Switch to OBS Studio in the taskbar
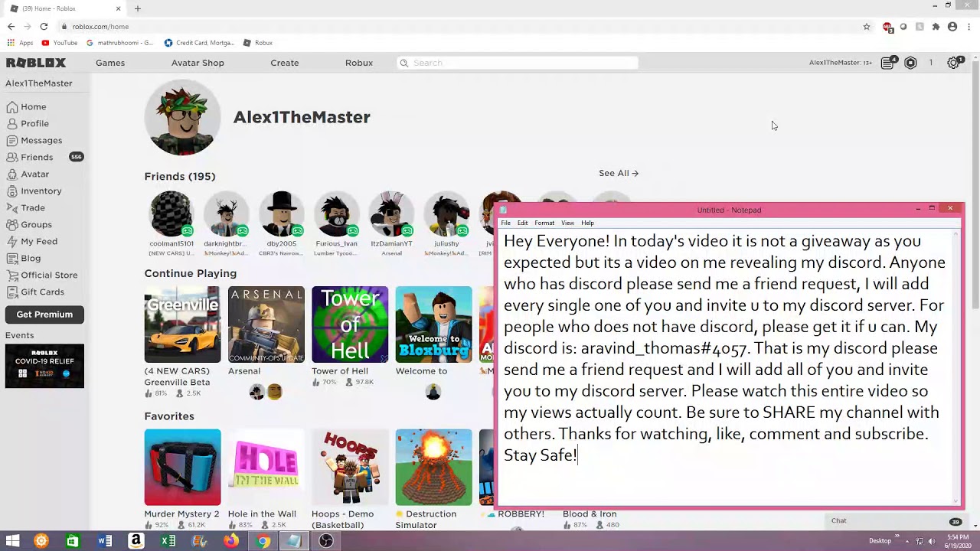The width and height of the screenshot is (980, 551). pyautogui.click(x=326, y=541)
